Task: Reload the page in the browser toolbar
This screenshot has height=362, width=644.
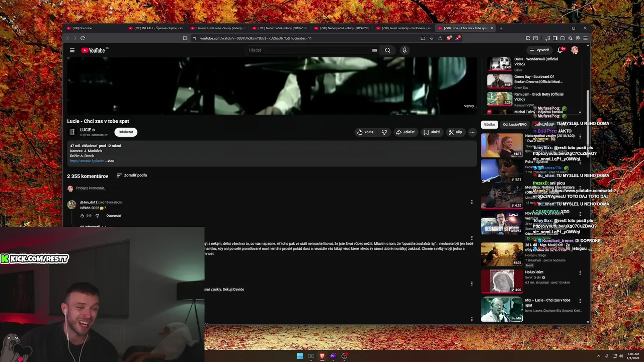Action: (x=83, y=38)
